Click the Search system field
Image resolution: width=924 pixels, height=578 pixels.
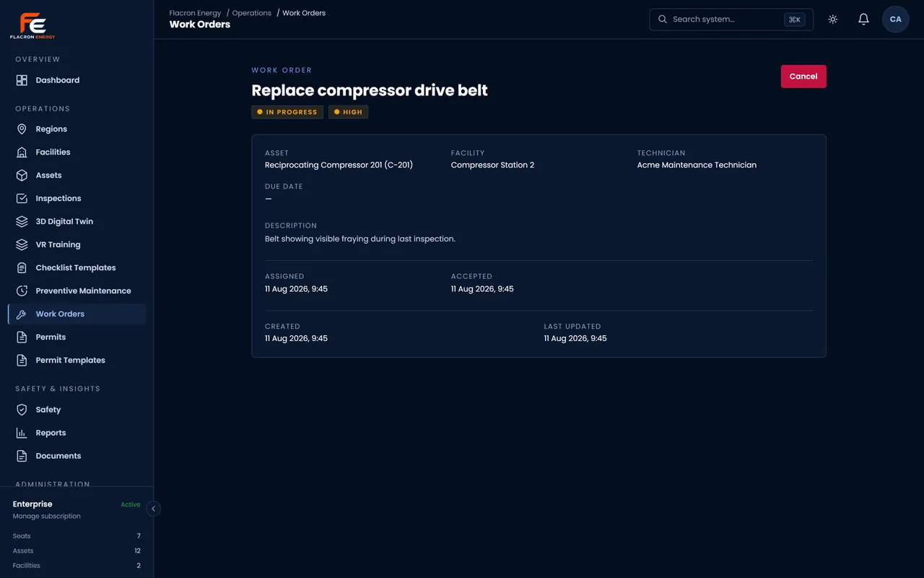[731, 20]
